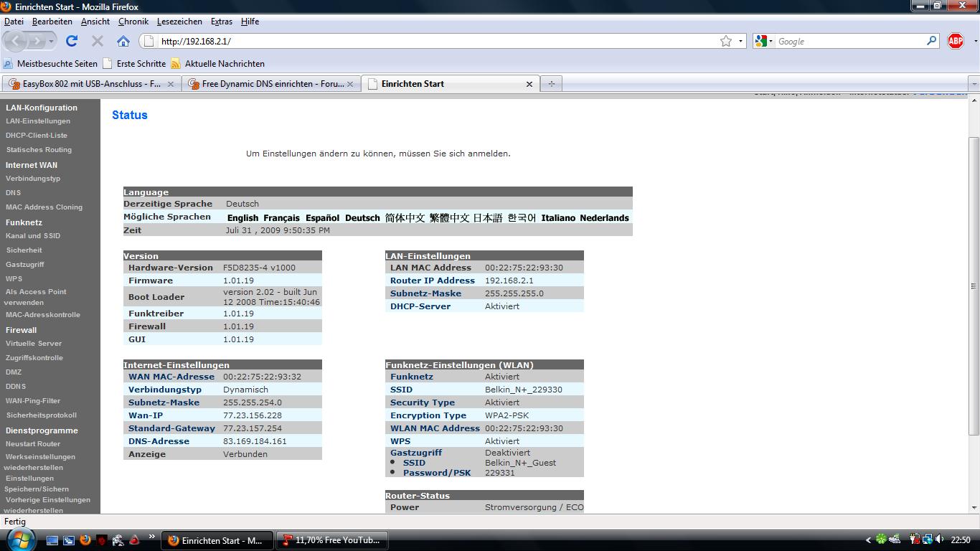Click the Switch between windows quick launch icon
The width and height of the screenshot is (980, 551).
[69, 540]
